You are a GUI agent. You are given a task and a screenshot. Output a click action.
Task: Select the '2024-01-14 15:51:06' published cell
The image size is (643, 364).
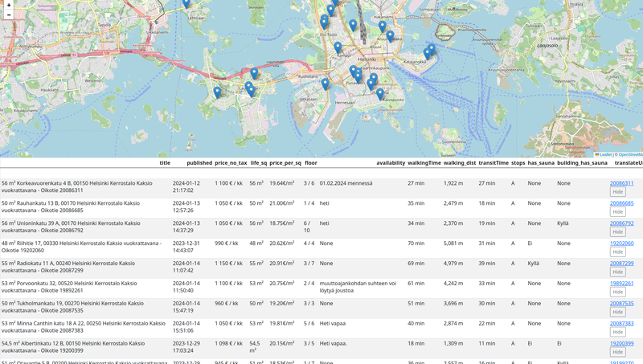point(186,327)
